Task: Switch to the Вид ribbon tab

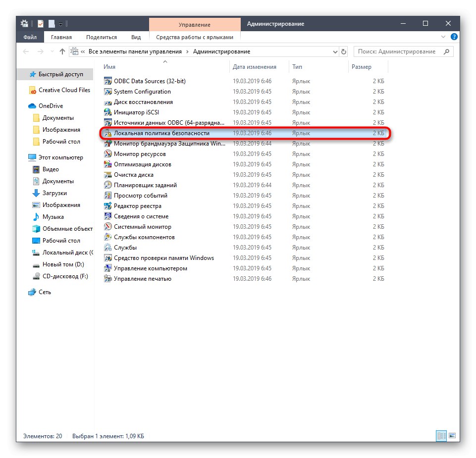Action: pos(136,37)
